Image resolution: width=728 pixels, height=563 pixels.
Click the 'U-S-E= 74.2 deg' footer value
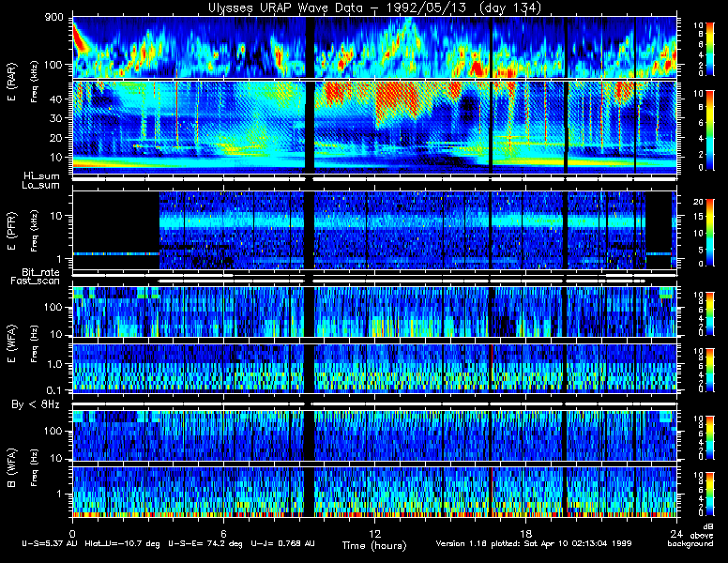pyautogui.click(x=205, y=543)
